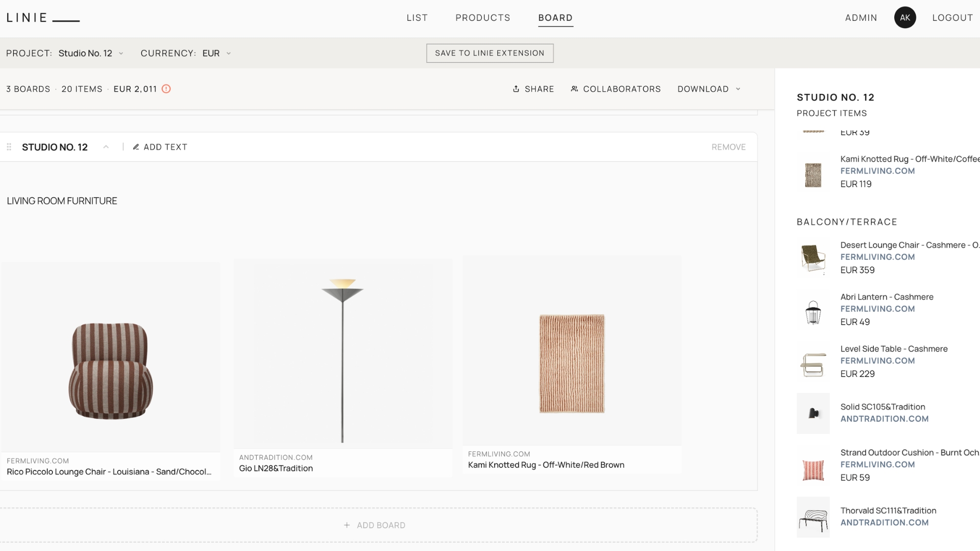980x551 pixels.
Task: Expand the Download menu
Action: (708, 89)
